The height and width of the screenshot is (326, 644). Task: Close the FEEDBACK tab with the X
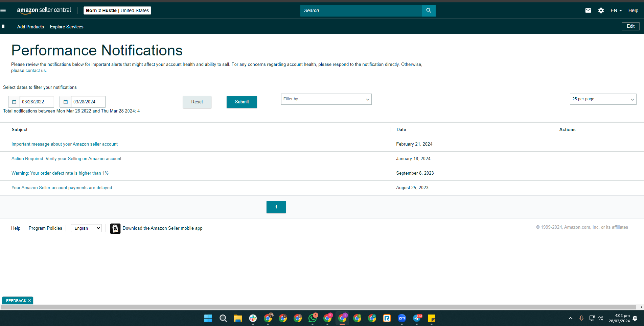(x=30, y=301)
